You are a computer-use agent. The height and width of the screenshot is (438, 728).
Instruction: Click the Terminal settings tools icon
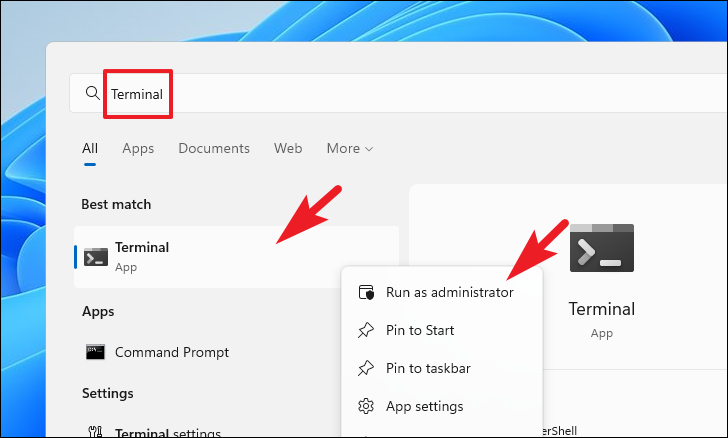coord(95,432)
